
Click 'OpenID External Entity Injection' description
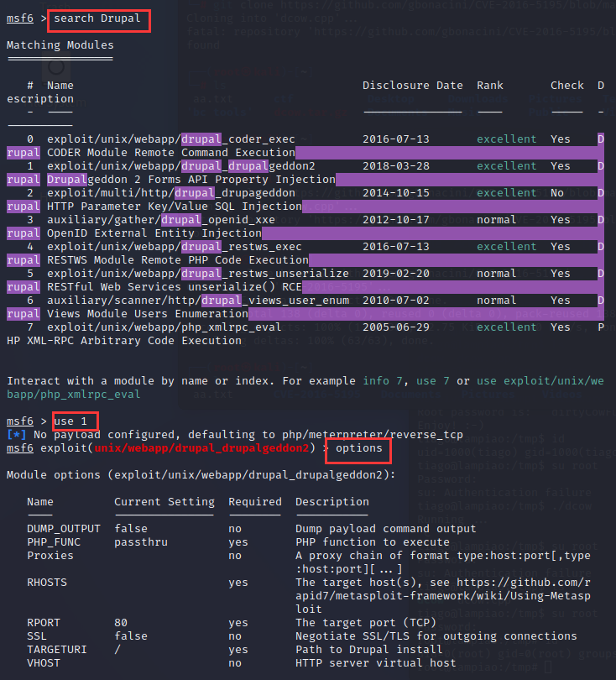click(154, 233)
